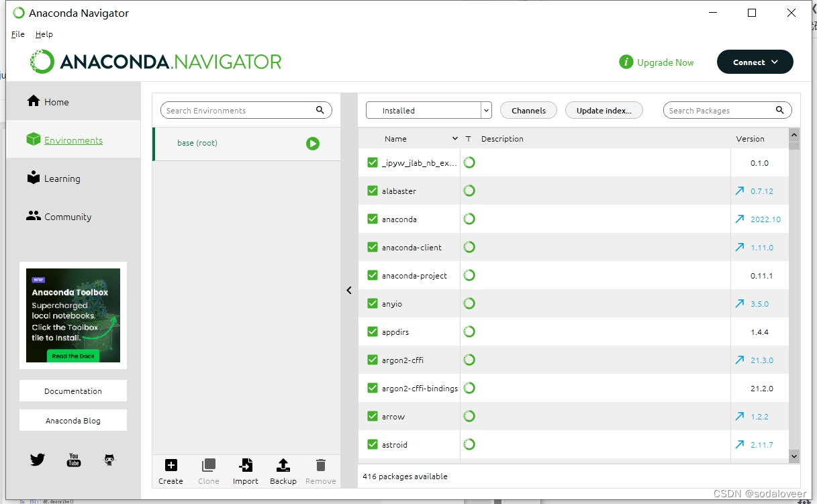This screenshot has height=504, width=817.
Task: Click upgrade arrow for astroid 2.11.7
Action: click(739, 445)
